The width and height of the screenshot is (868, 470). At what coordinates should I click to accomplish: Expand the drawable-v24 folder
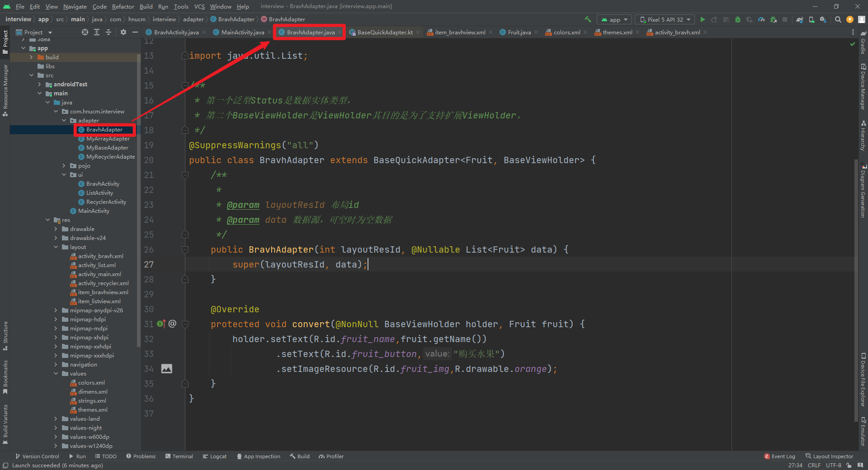pyautogui.click(x=56, y=238)
